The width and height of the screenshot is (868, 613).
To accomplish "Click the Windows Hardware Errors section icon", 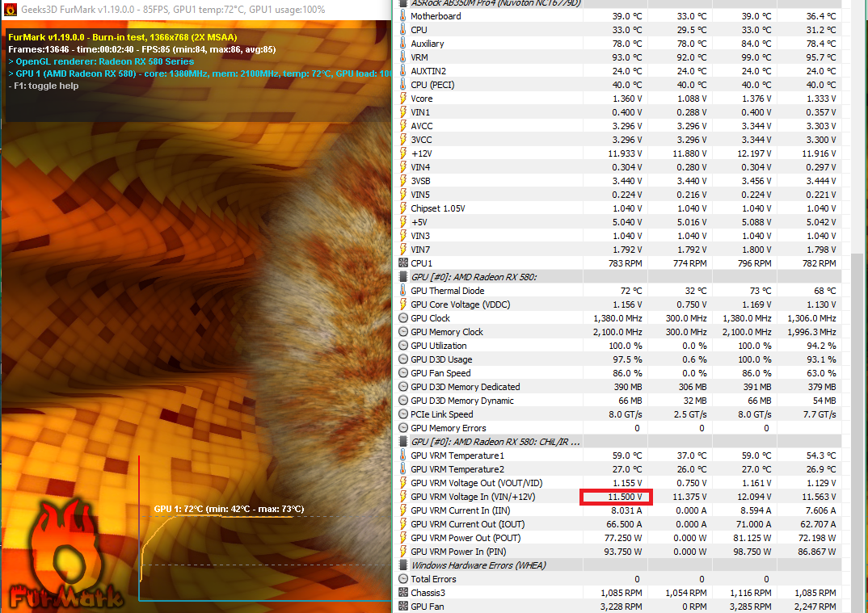I will (x=403, y=565).
